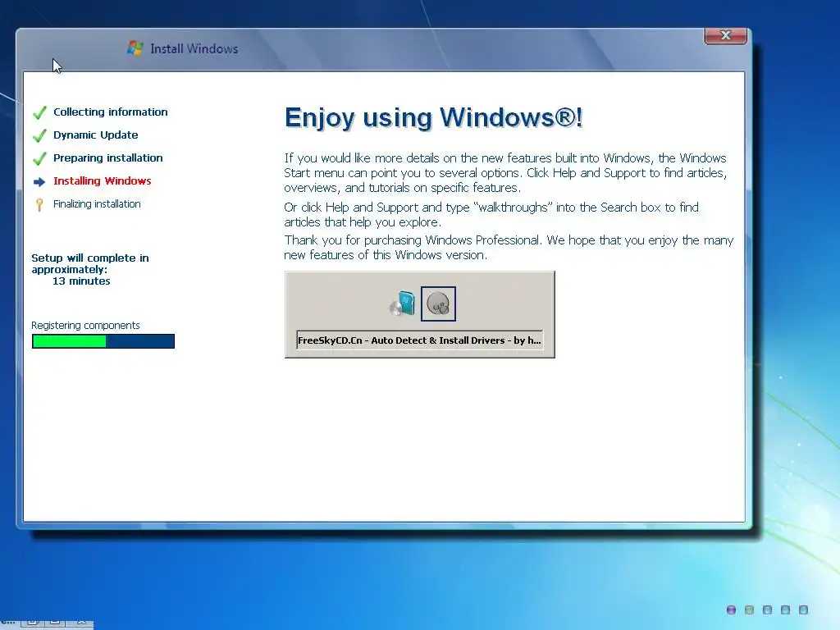Image resolution: width=840 pixels, height=630 pixels.
Task: Click the Registering components progress bar
Action: click(x=103, y=341)
